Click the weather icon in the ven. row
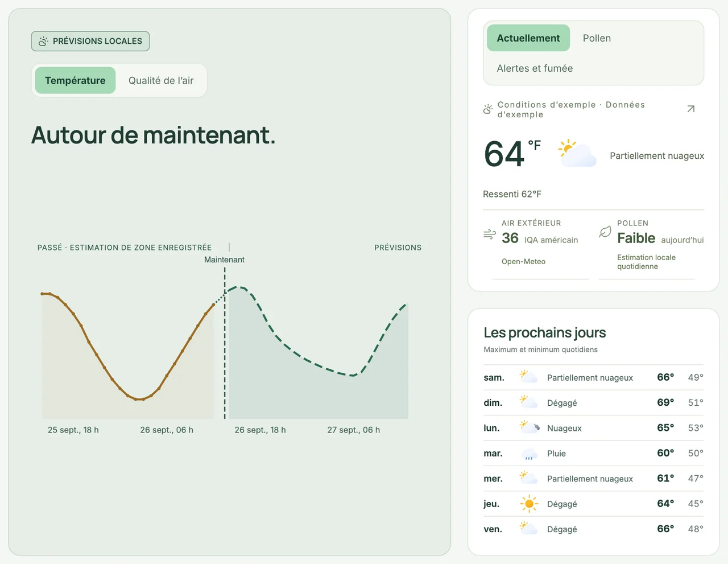The image size is (728, 564). 528,528
